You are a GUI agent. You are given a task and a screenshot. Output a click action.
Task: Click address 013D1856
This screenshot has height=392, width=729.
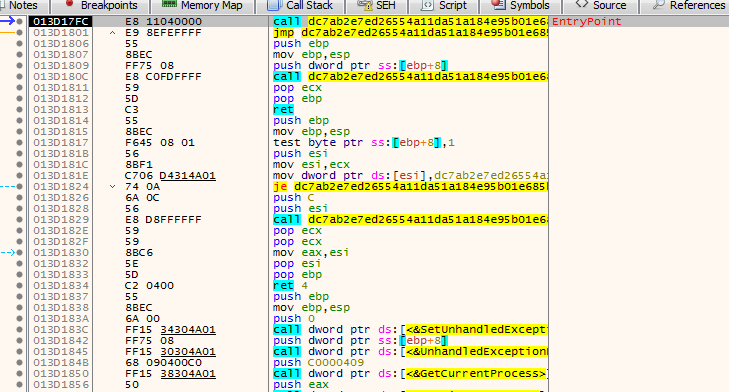click(x=60, y=385)
